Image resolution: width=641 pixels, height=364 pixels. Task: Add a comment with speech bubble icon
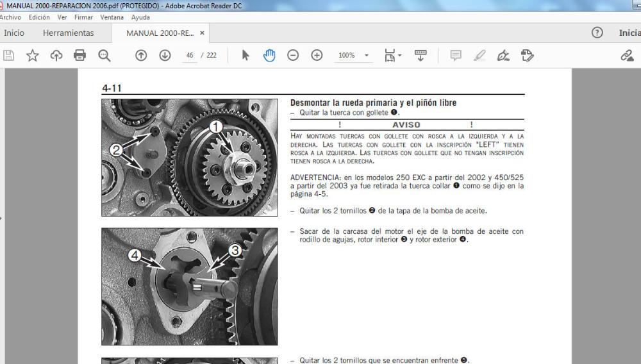455,55
